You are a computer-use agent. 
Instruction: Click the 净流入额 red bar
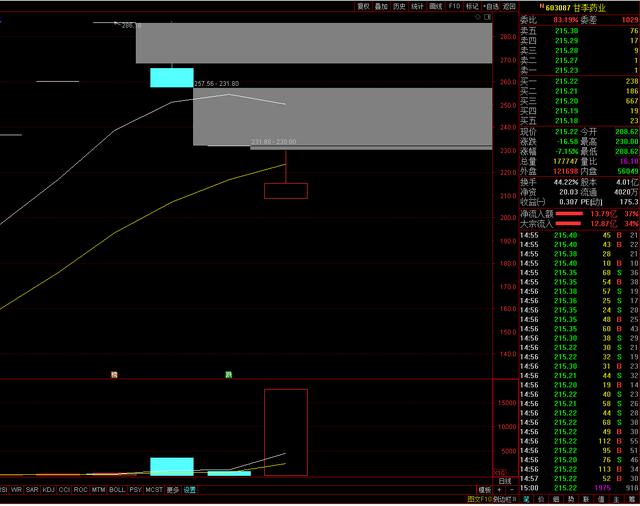pyautogui.click(x=569, y=213)
